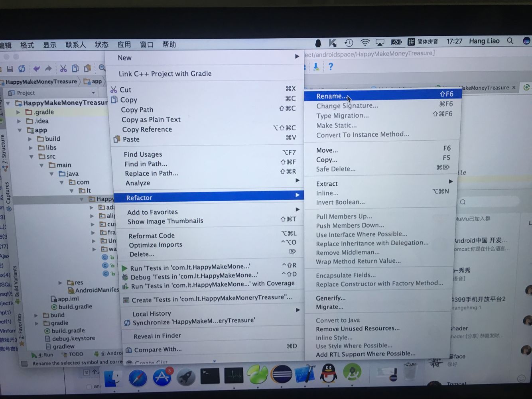The image size is (532, 399).
Task: Click the Wi-Fi icon in menu bar
Action: 365,42
